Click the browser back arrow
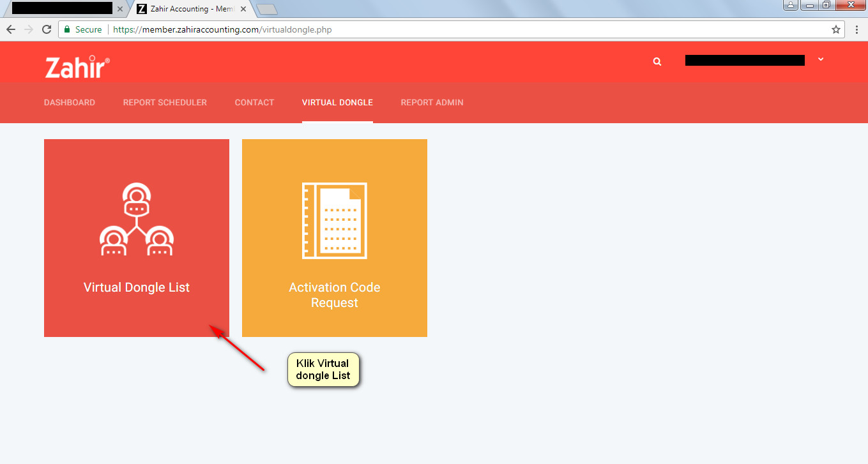 [11, 29]
